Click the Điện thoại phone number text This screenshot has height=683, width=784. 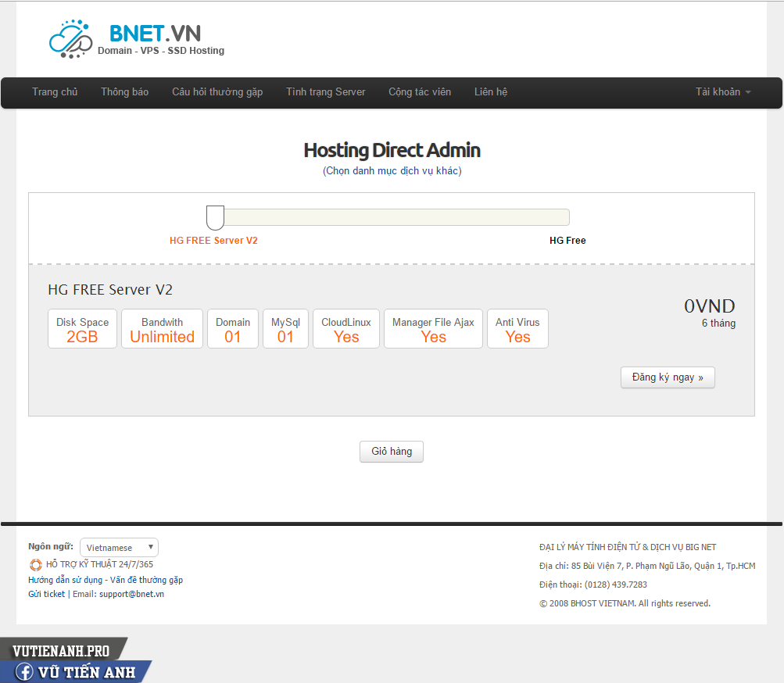593,585
